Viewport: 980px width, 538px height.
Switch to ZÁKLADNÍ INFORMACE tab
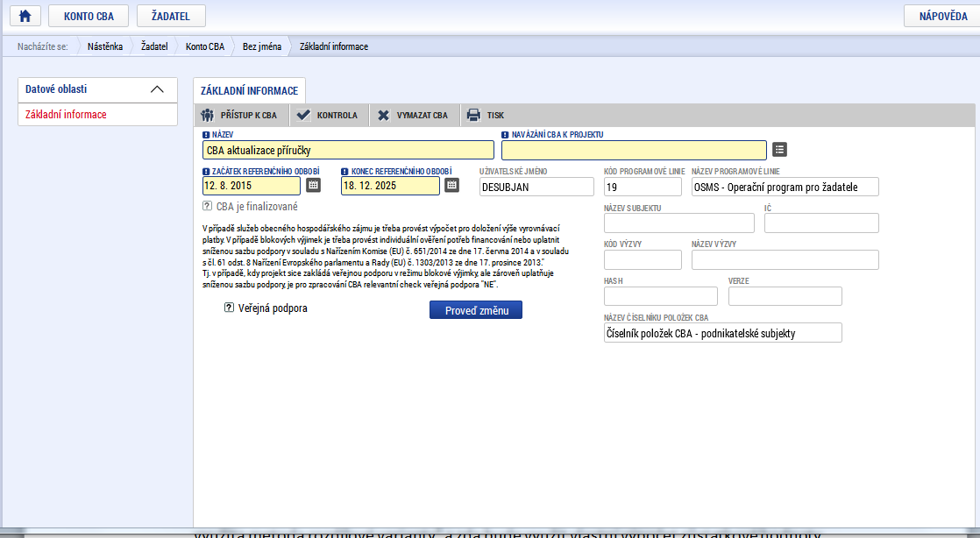[x=249, y=90]
